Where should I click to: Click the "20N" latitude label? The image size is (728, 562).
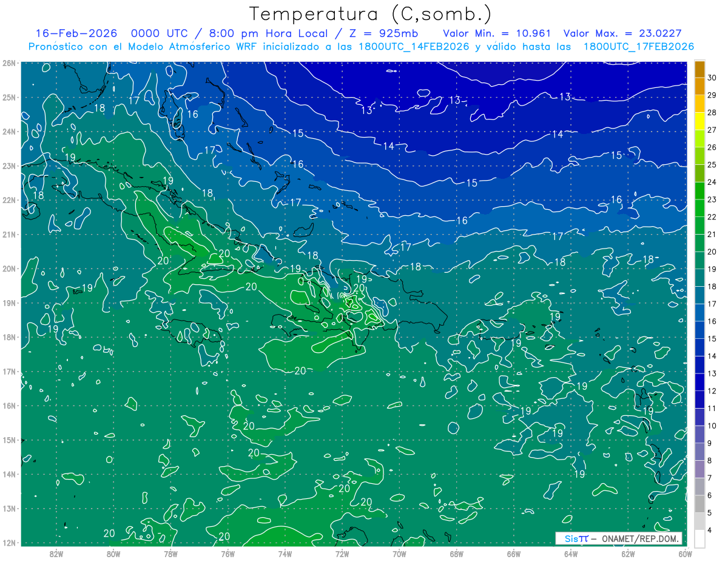point(9,269)
